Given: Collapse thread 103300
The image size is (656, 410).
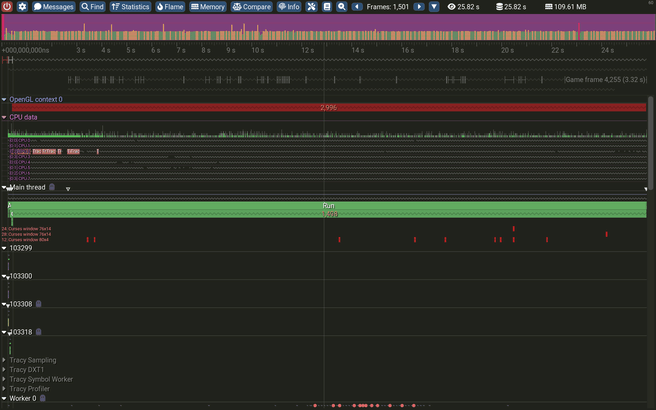Looking at the screenshot, I should click(x=4, y=276).
